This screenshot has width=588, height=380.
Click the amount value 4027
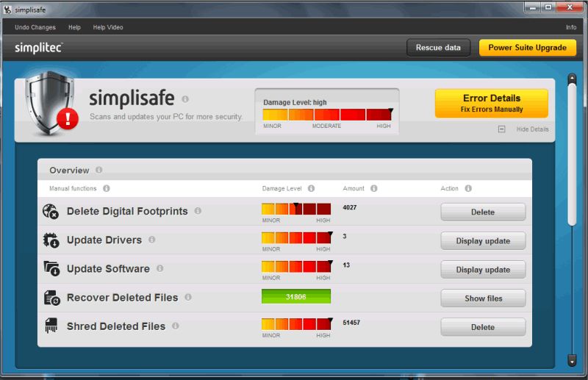pos(350,207)
